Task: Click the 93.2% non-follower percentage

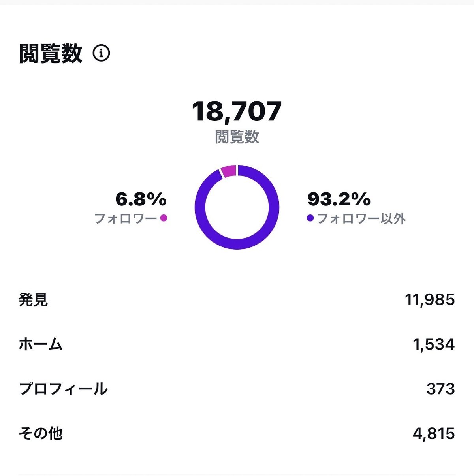Action: 339,199
